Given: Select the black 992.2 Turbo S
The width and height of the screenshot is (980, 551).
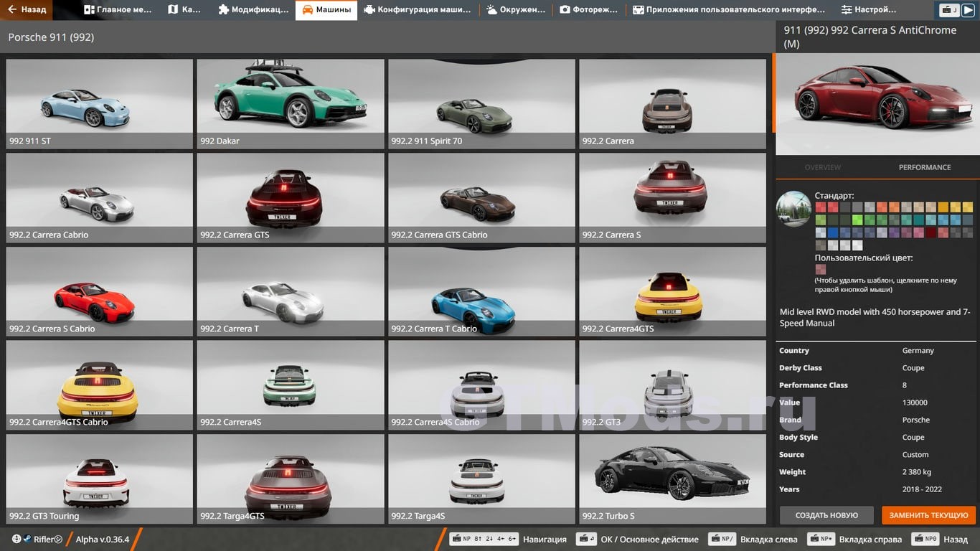Looking at the screenshot, I should point(673,479).
